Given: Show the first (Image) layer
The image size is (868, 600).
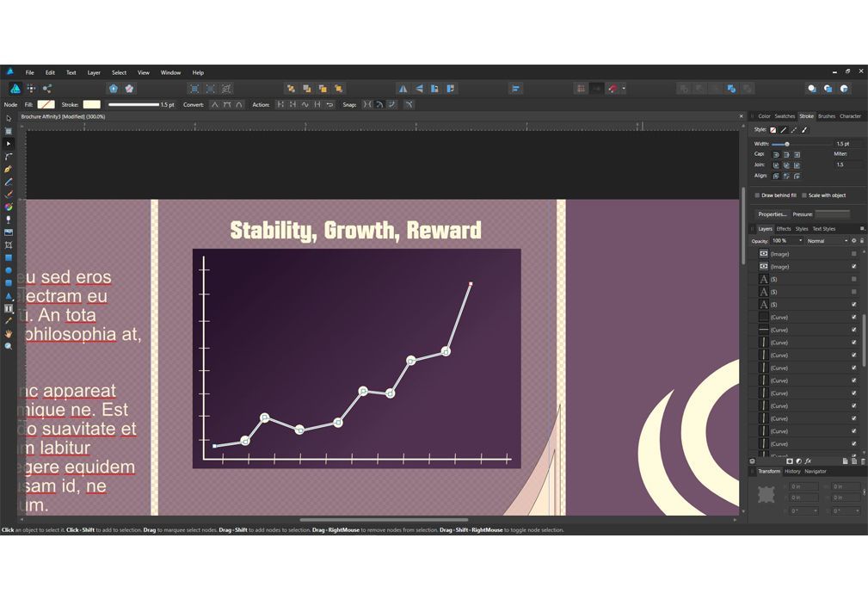Looking at the screenshot, I should tap(854, 254).
